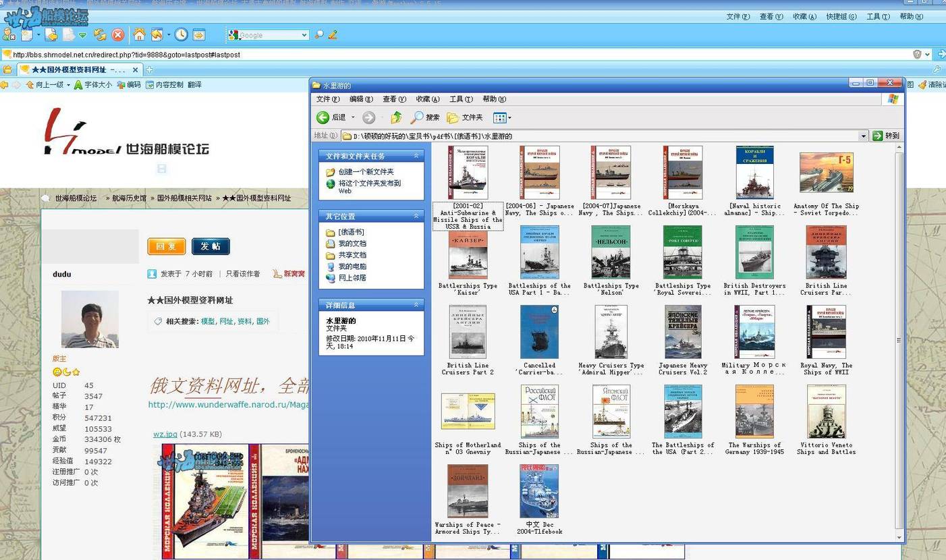
Task: Expand the Explorer address bar dropdown
Action: (863, 136)
